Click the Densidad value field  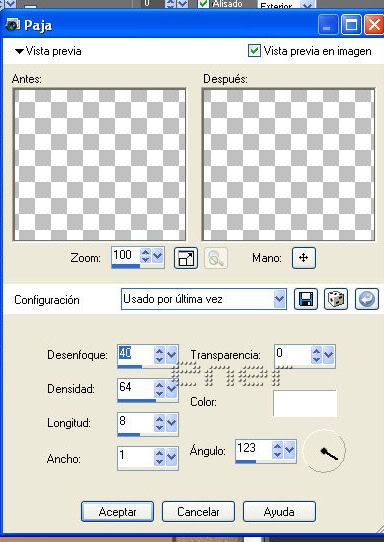pyautogui.click(x=135, y=388)
